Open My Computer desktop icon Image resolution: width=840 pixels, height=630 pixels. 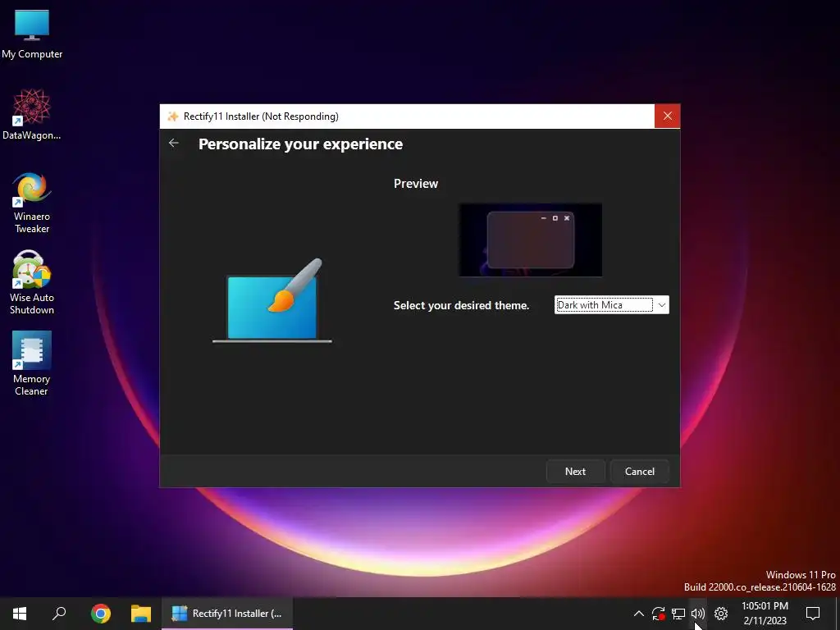(32, 34)
